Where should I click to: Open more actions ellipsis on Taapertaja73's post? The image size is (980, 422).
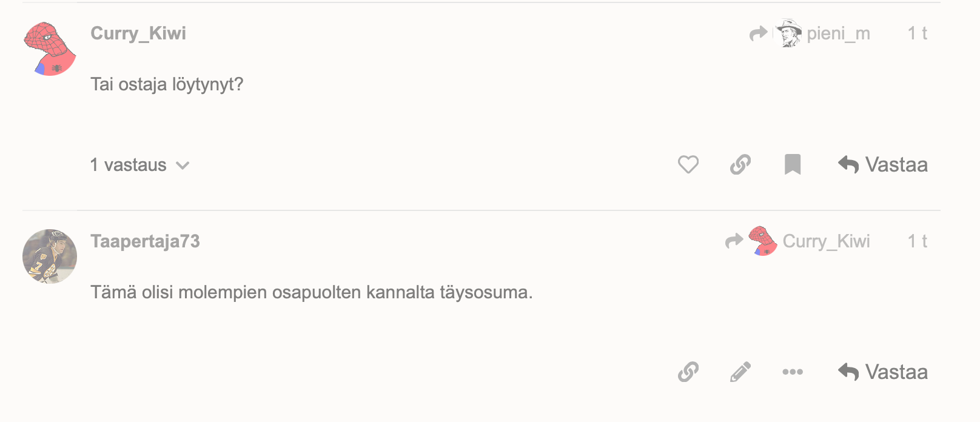(x=793, y=372)
